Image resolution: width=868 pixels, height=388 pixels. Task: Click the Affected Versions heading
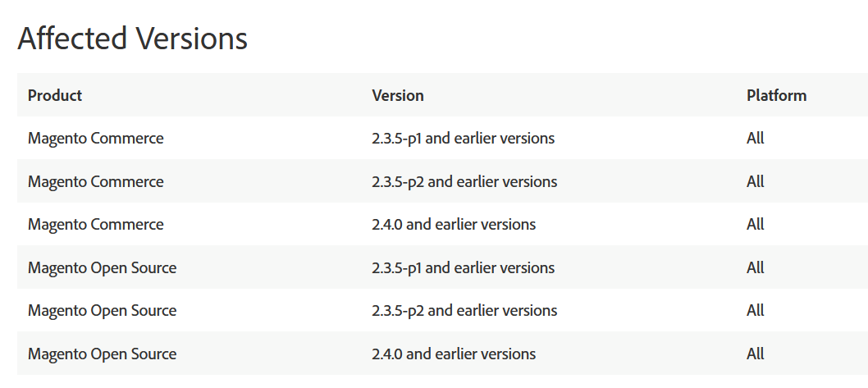(132, 39)
